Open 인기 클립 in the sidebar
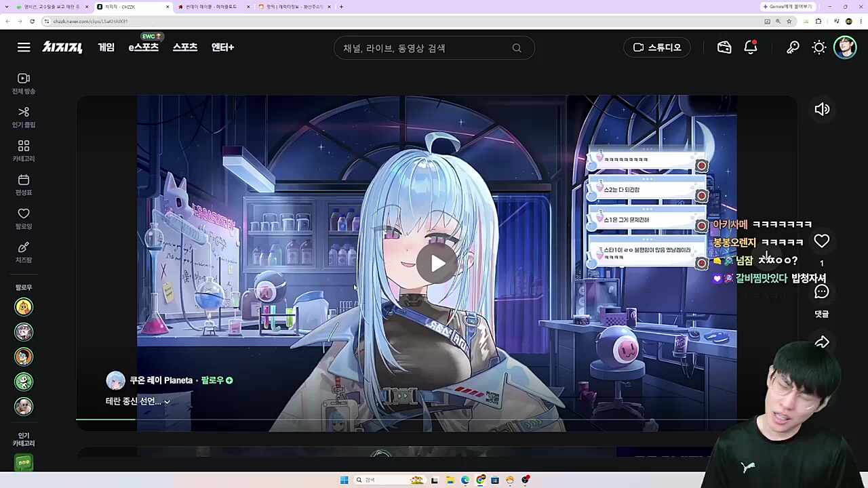 coord(24,117)
